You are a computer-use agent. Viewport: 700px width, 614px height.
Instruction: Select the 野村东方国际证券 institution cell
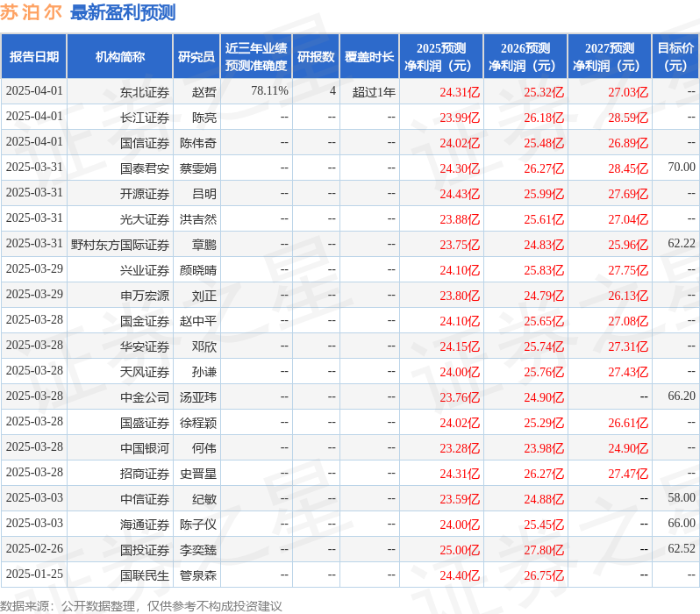(x=120, y=245)
